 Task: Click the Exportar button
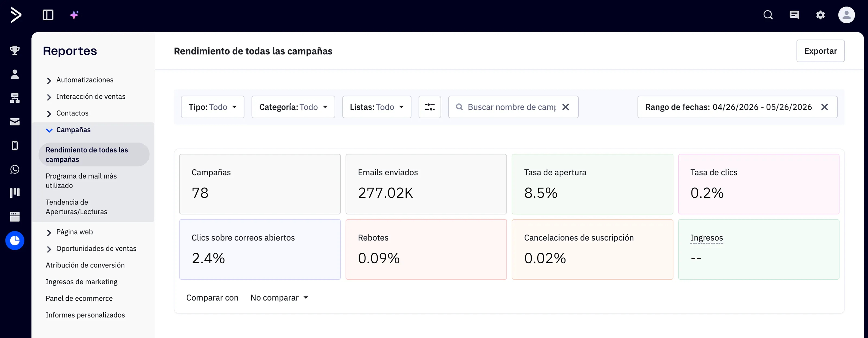pyautogui.click(x=820, y=51)
